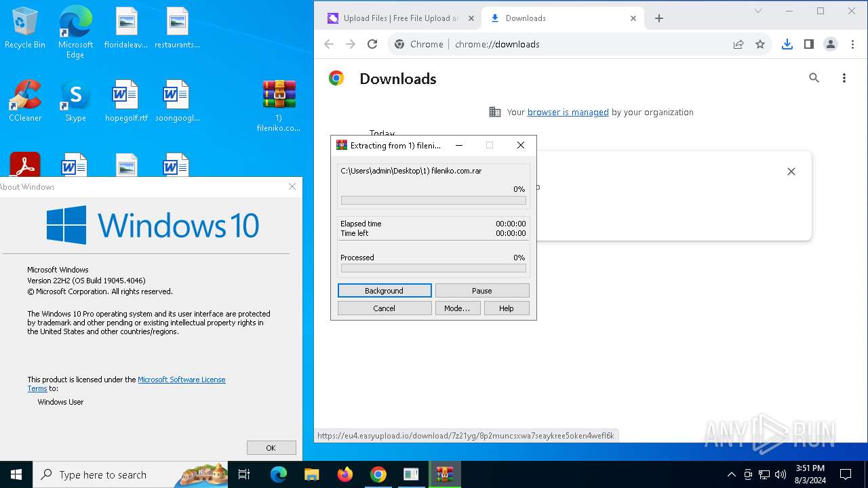Search downloads with magnifier icon
The image size is (868, 488).
tap(814, 78)
